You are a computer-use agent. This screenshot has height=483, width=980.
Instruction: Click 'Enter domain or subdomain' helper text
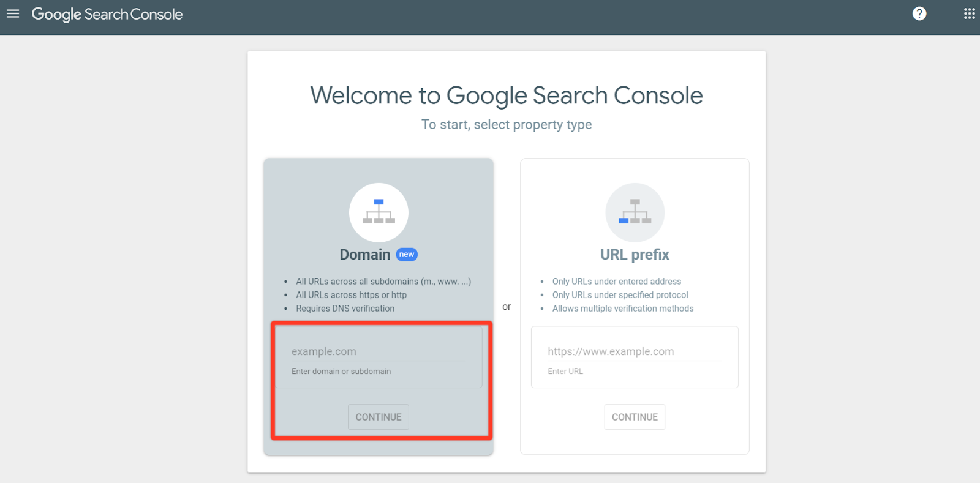tap(341, 372)
